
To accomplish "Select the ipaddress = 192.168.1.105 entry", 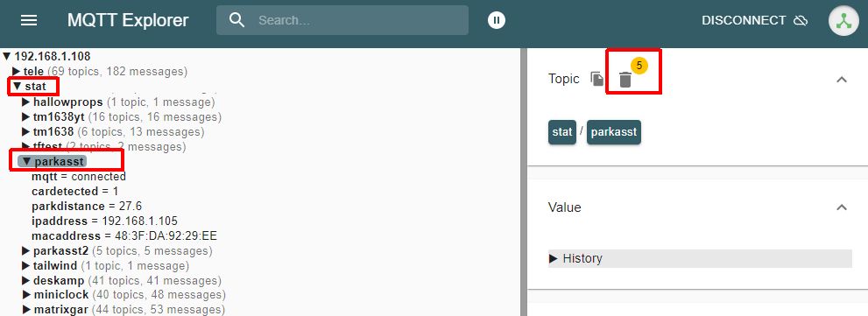I will 104,221.
